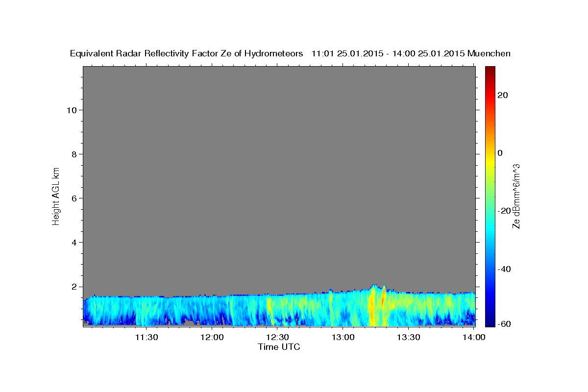Click the station name 'Muenchen'
The width and height of the screenshot is (588, 392).
point(489,53)
